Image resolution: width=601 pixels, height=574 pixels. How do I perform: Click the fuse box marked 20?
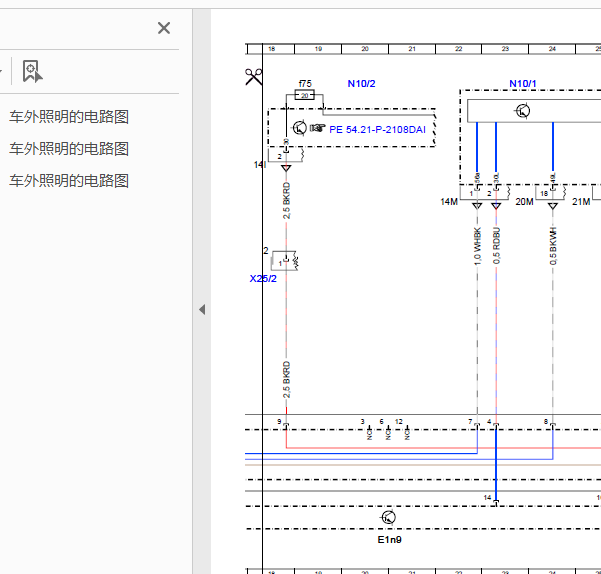[305, 95]
